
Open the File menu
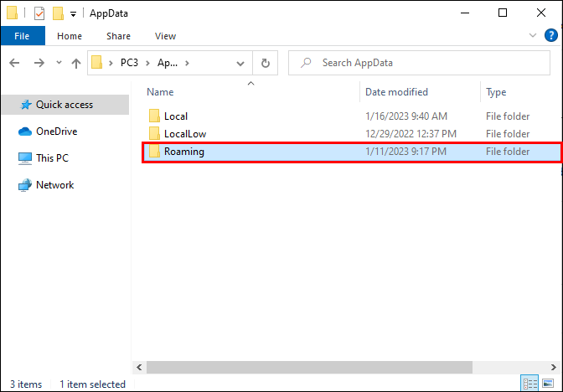[22, 36]
